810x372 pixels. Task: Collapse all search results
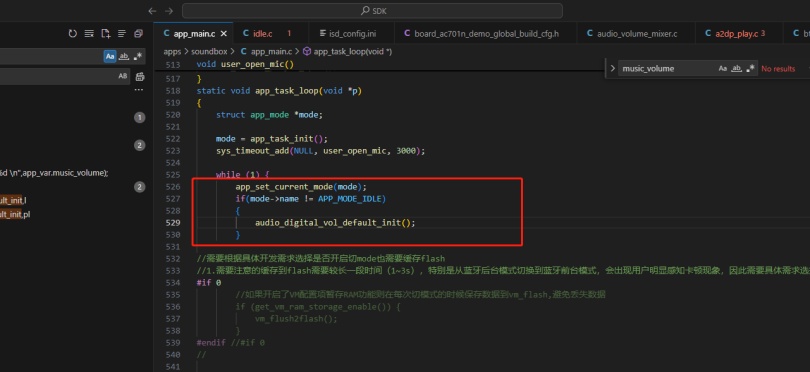(138, 34)
